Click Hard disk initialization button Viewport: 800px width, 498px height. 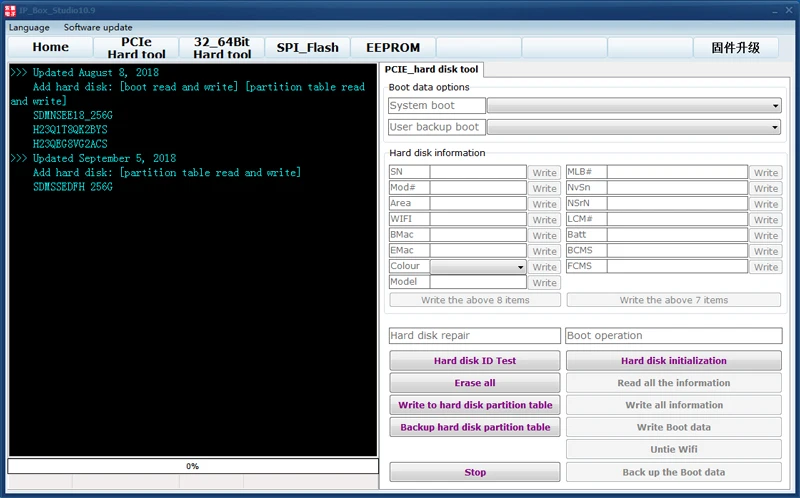click(x=673, y=361)
